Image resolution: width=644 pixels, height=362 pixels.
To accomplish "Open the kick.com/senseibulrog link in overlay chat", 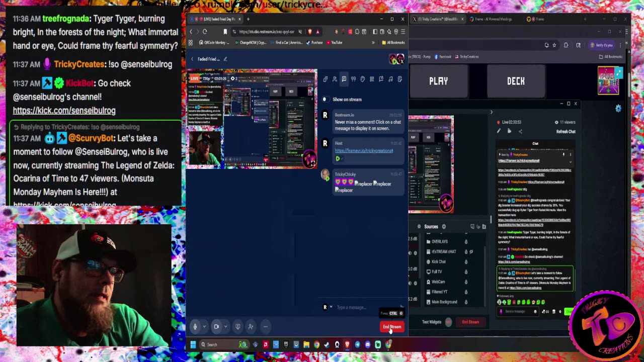I will [x=64, y=111].
